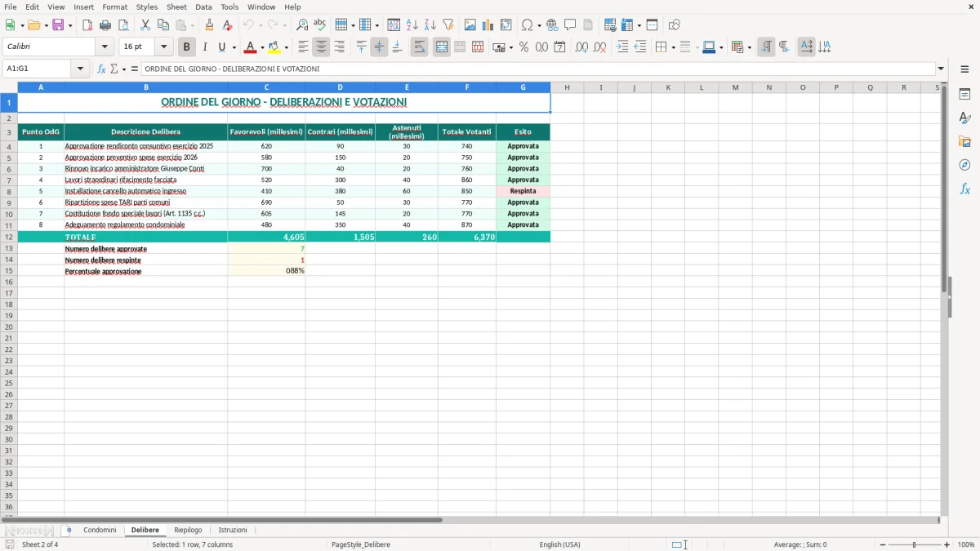980x551 pixels.
Task: Expand the Borders dropdown arrow
Action: click(x=673, y=47)
